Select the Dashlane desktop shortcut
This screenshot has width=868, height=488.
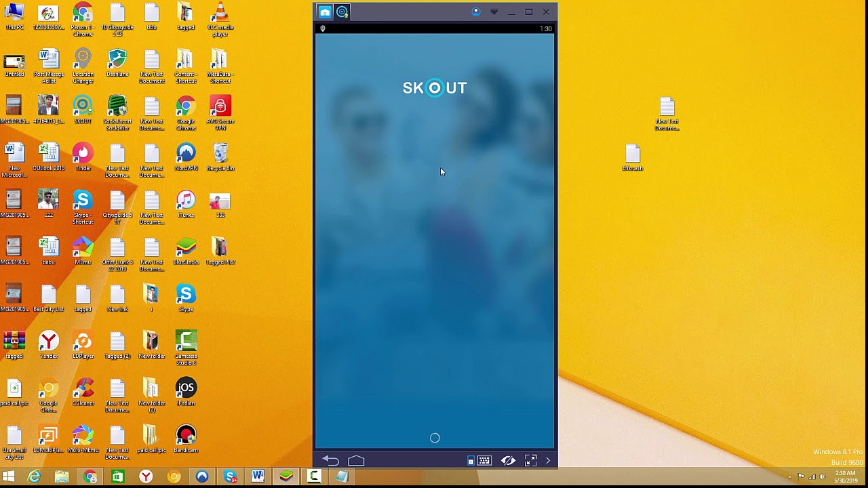click(x=117, y=63)
